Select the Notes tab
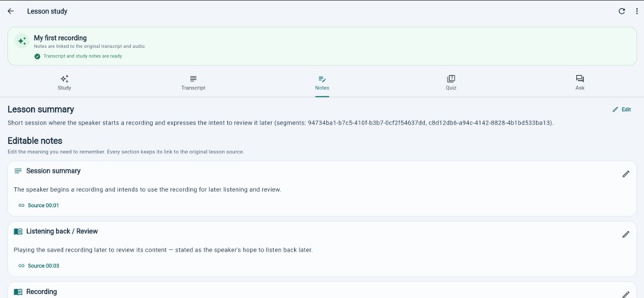644x298 pixels. [x=322, y=82]
